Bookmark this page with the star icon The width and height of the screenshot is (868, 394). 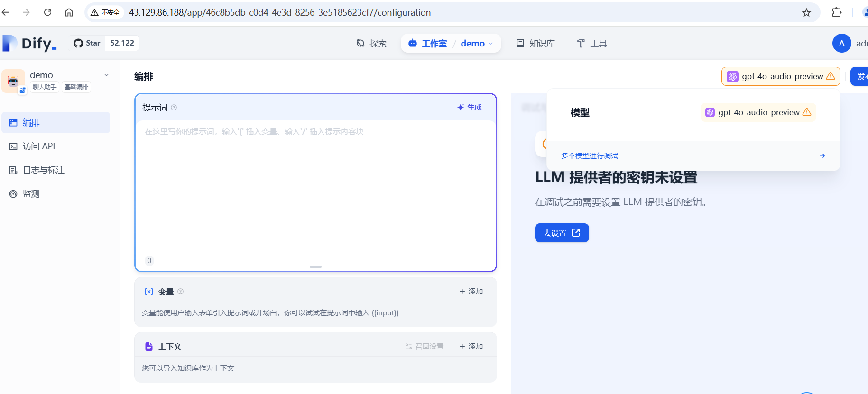point(806,13)
